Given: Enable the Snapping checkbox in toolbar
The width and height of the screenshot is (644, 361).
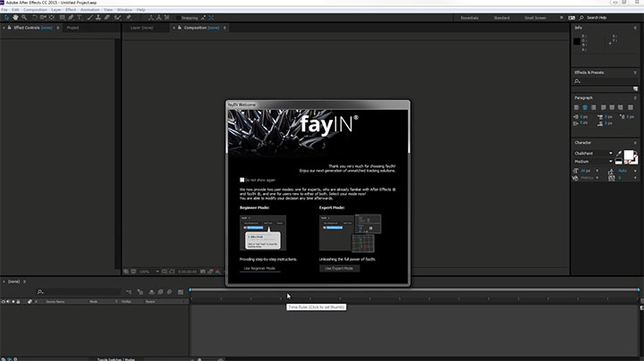Looking at the screenshot, I should 178,18.
